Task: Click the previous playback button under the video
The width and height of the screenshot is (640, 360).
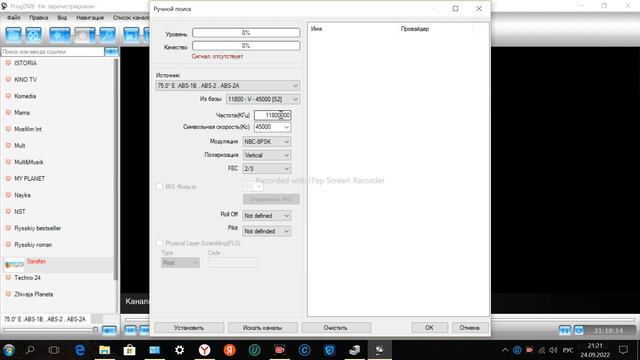Action: (x=130, y=330)
